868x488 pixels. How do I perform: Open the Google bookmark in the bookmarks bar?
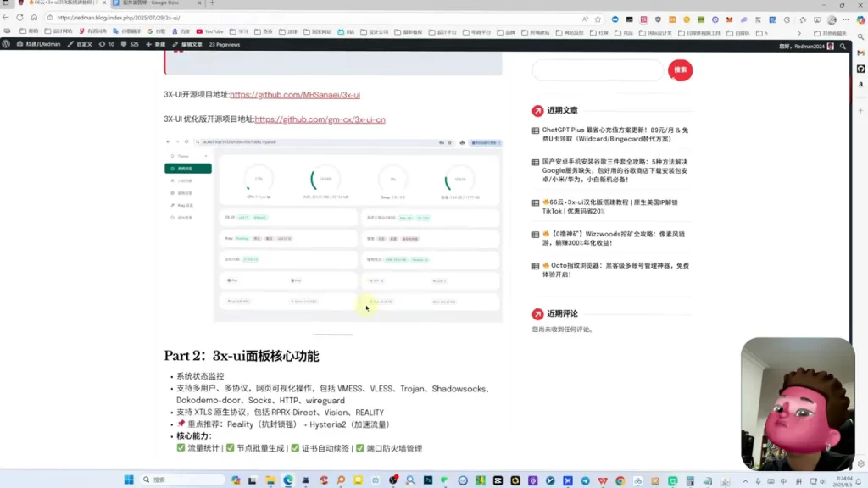pos(157,32)
